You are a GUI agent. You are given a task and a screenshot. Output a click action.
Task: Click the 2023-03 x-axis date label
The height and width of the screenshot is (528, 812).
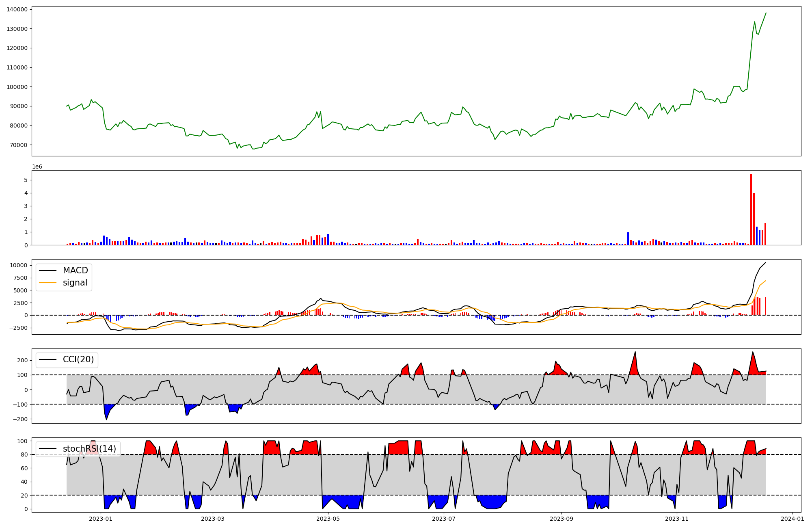click(213, 519)
